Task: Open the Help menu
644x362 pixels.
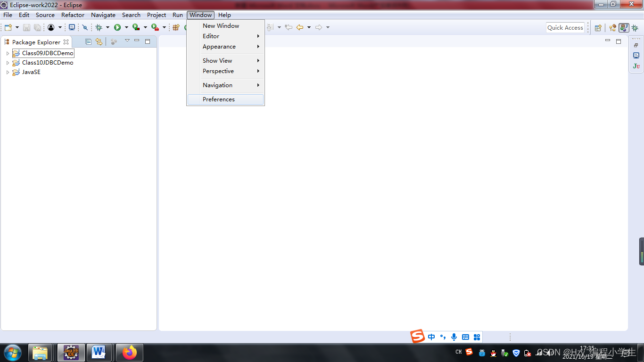Action: coord(224,15)
